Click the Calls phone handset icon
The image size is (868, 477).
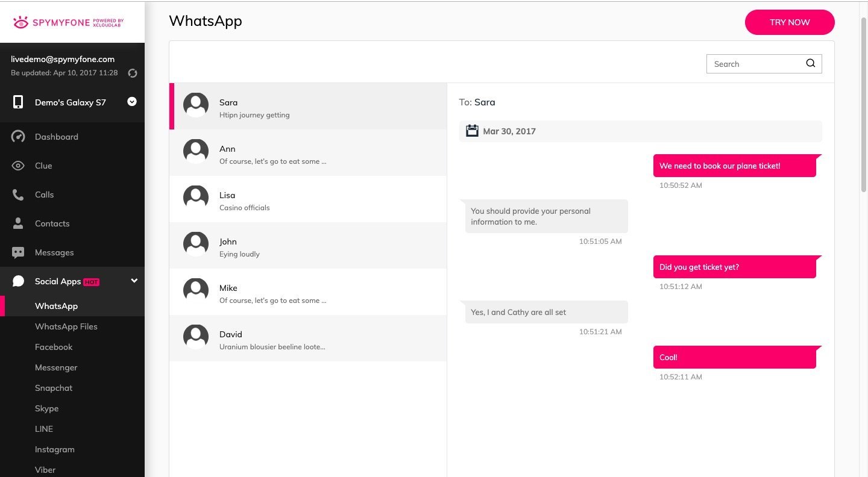point(18,195)
